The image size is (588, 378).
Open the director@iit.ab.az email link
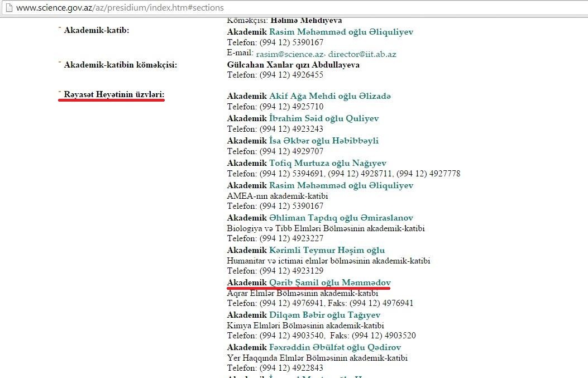point(362,54)
